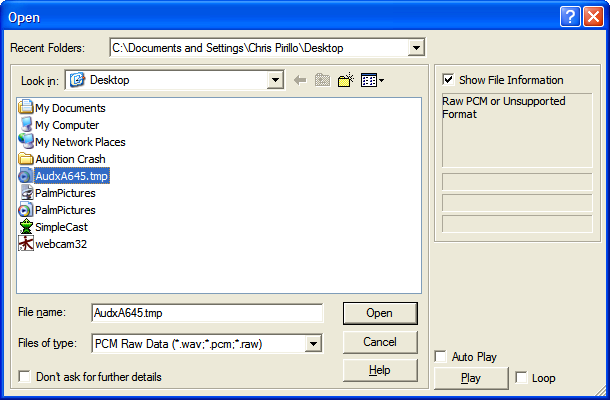Viewport: 610px width, 400px height.
Task: Click the dialog Help question mark
Action: pos(570,17)
